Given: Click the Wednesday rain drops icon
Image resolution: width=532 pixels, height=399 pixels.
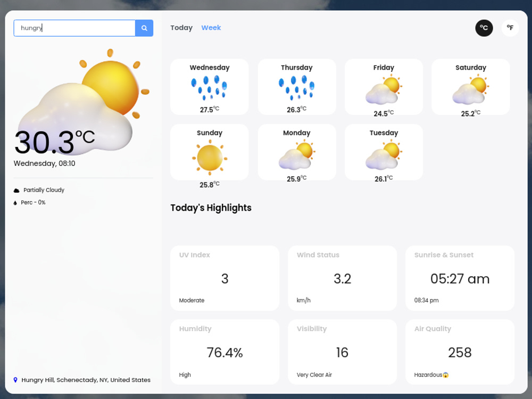Looking at the screenshot, I should tap(209, 88).
